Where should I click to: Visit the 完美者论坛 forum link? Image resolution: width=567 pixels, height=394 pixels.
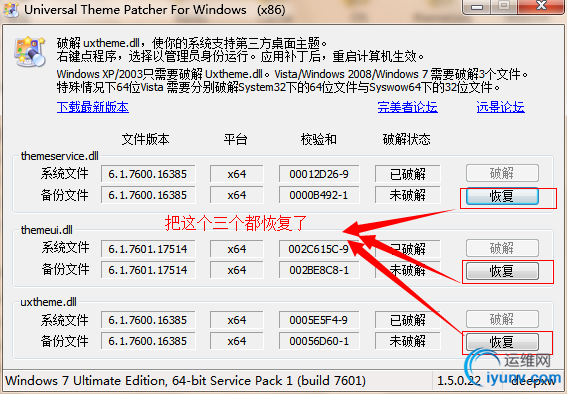pyautogui.click(x=408, y=107)
